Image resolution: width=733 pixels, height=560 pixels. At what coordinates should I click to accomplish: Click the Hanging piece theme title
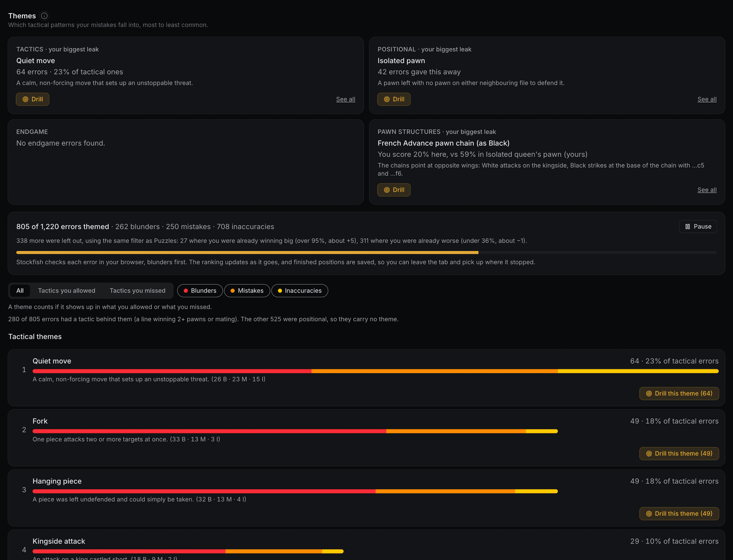(57, 481)
